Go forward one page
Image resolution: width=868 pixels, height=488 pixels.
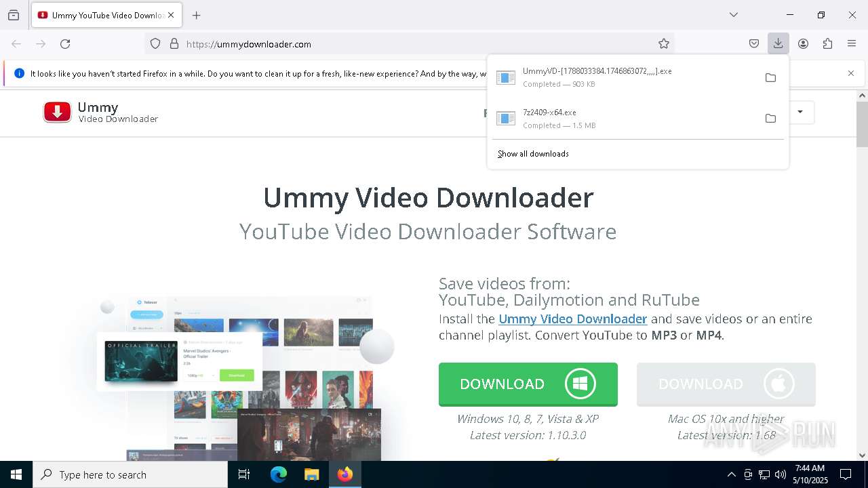pos(41,43)
